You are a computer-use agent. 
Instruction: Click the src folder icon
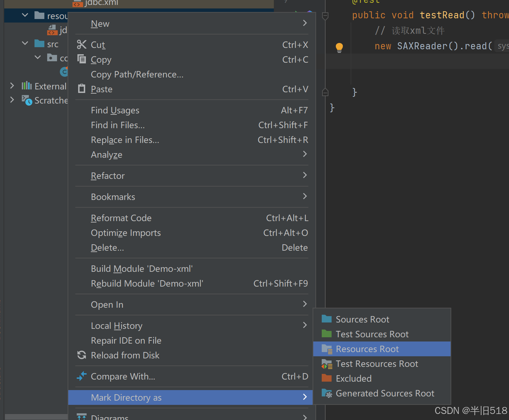pyautogui.click(x=39, y=44)
